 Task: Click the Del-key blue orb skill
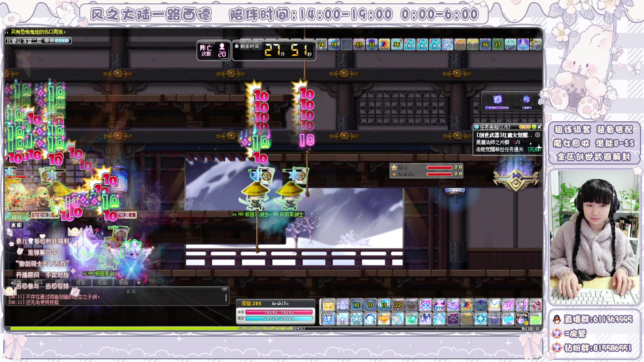(x=507, y=319)
